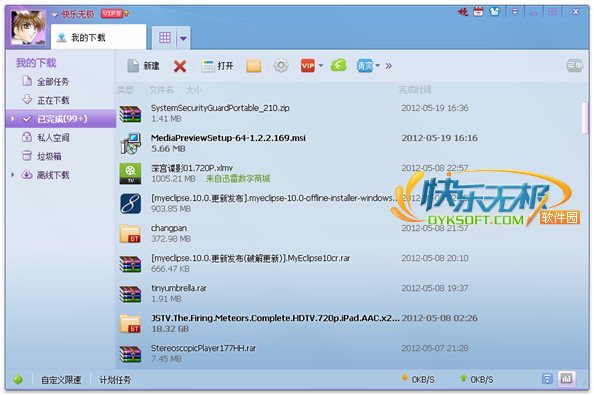Image resolution: width=594 pixels, height=395 pixels.
Task: Select tinyumbrella.rar file row
Action: pos(349,293)
